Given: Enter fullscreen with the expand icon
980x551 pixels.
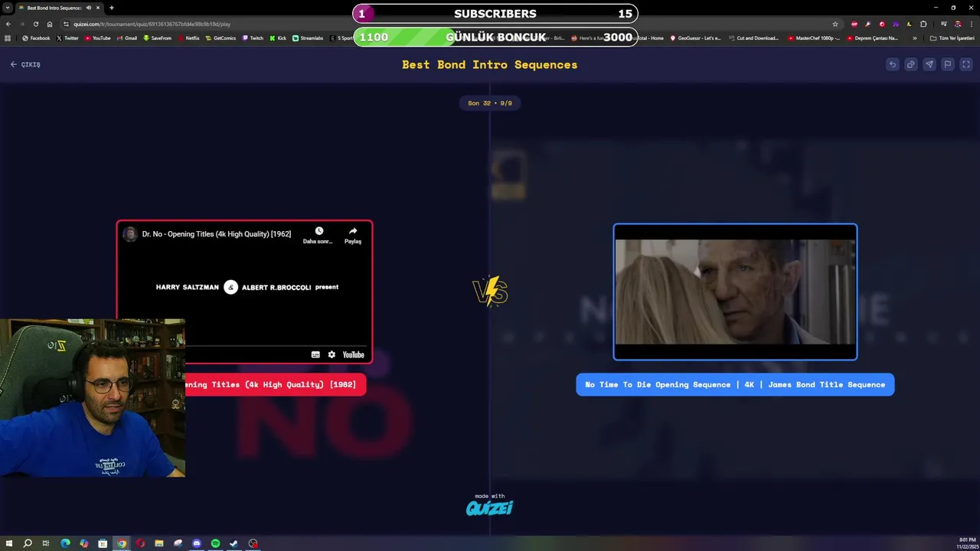Looking at the screenshot, I should point(965,64).
